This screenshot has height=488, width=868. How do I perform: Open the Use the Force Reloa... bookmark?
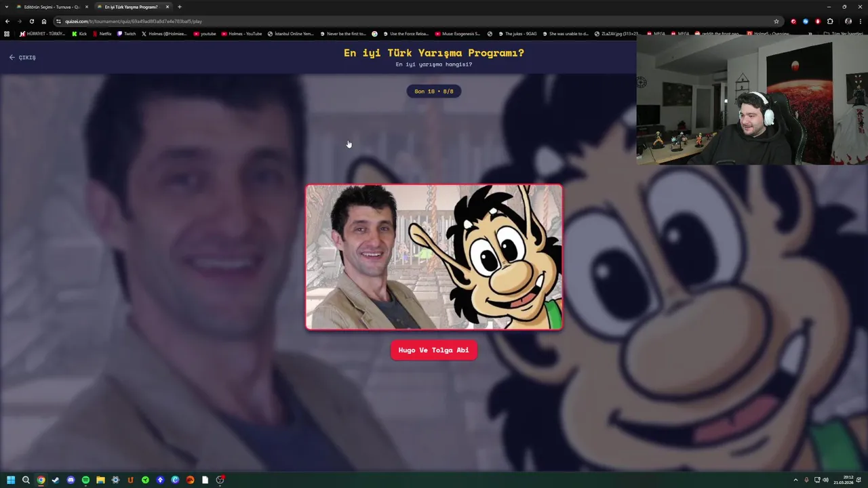click(407, 33)
